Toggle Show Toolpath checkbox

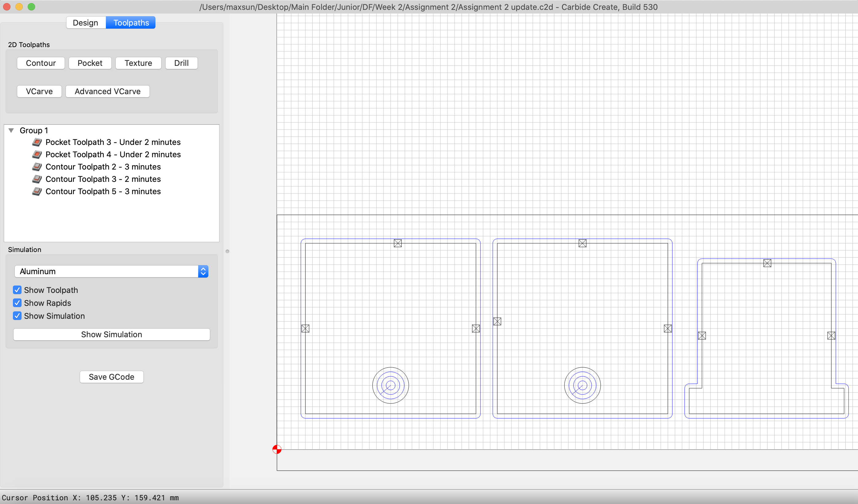coord(17,290)
